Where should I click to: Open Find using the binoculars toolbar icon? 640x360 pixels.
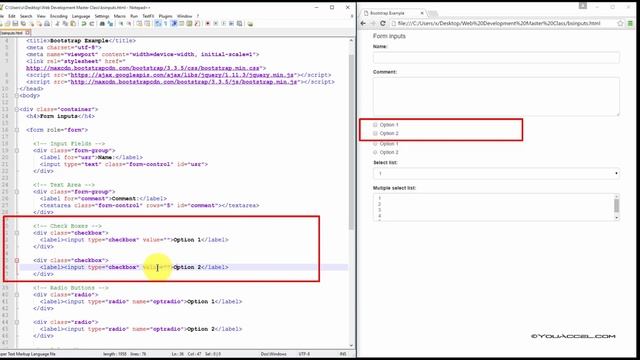point(102,24)
